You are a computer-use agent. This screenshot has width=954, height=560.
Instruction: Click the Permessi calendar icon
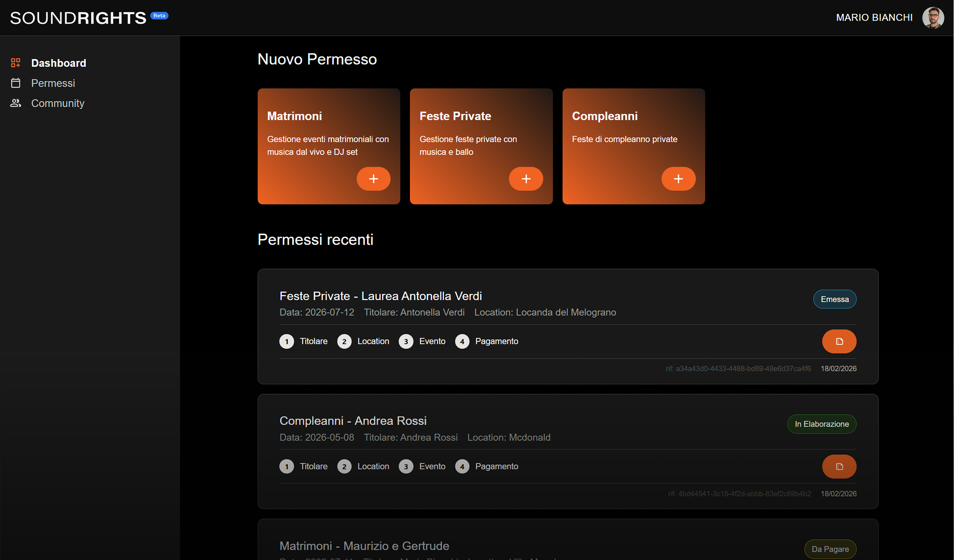(16, 83)
